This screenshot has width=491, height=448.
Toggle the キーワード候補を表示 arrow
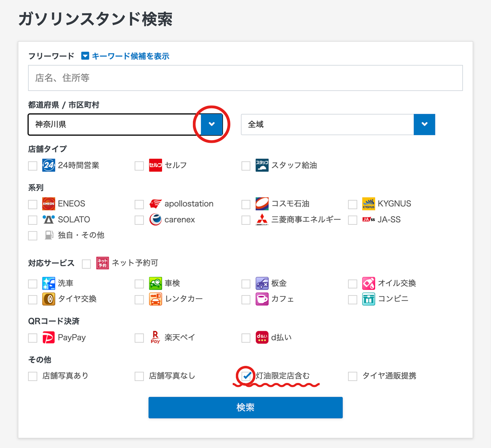click(85, 56)
